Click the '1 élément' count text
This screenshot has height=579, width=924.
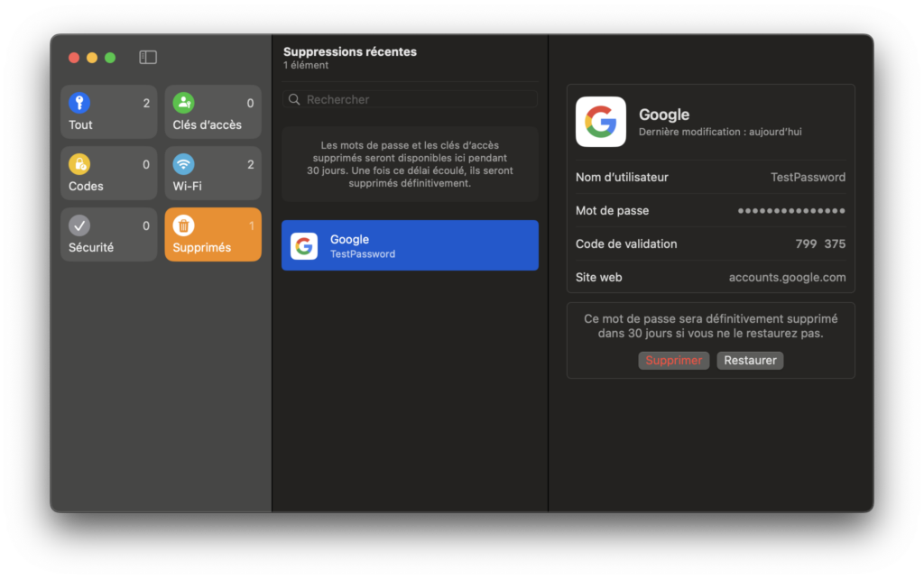pos(306,65)
